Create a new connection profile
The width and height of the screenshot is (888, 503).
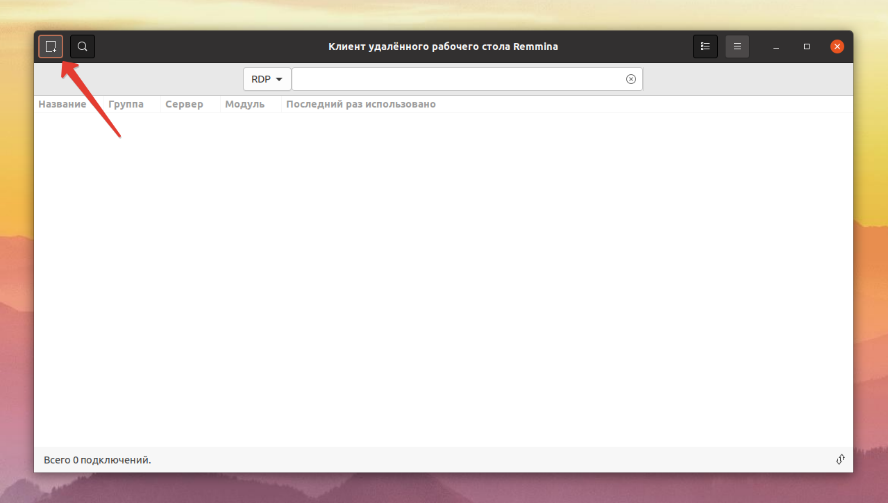pos(50,46)
